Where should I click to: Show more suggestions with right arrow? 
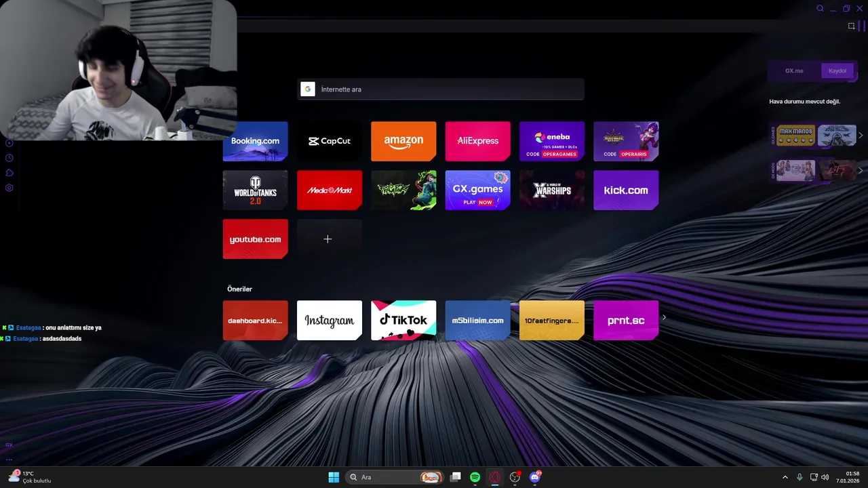pyautogui.click(x=664, y=317)
